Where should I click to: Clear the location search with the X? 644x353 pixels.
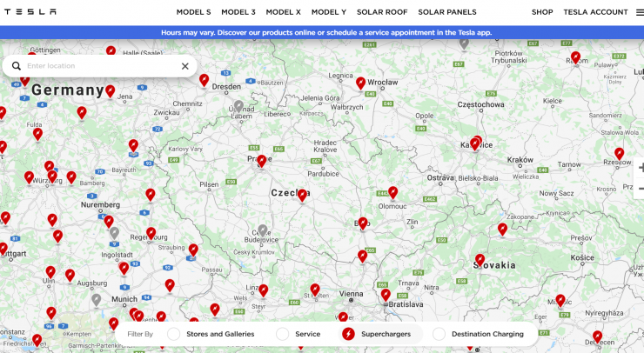click(x=184, y=66)
